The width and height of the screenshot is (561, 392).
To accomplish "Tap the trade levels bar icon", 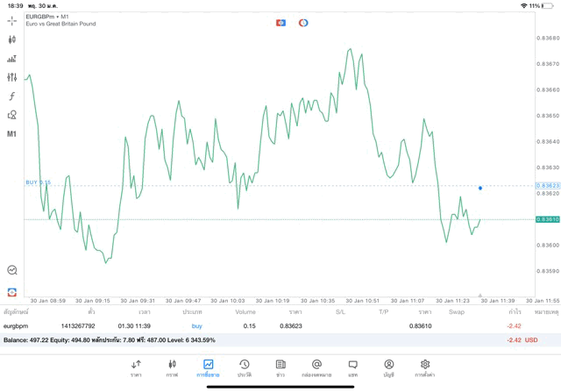I will tap(11, 59).
